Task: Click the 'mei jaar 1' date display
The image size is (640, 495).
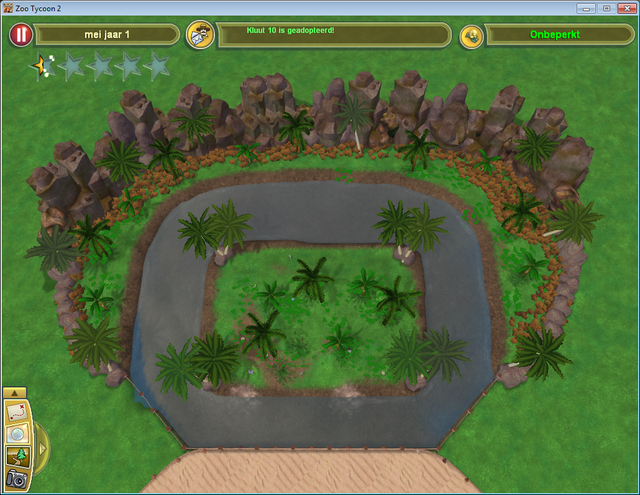Action: (x=107, y=35)
